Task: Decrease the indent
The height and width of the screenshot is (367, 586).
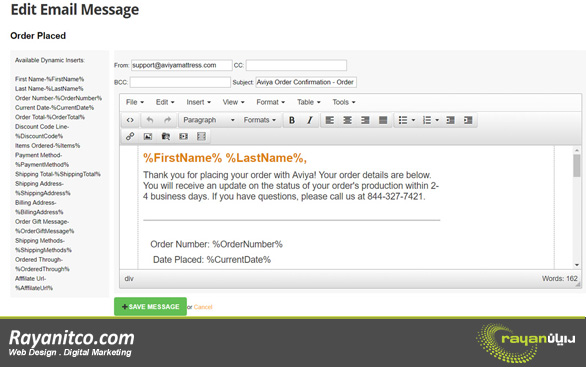Action: click(450, 120)
